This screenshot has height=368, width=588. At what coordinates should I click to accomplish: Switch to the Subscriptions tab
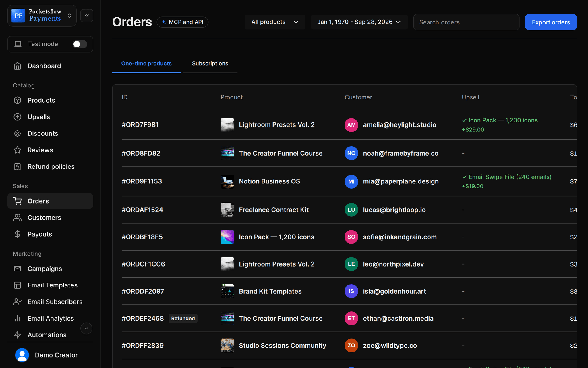(x=210, y=63)
